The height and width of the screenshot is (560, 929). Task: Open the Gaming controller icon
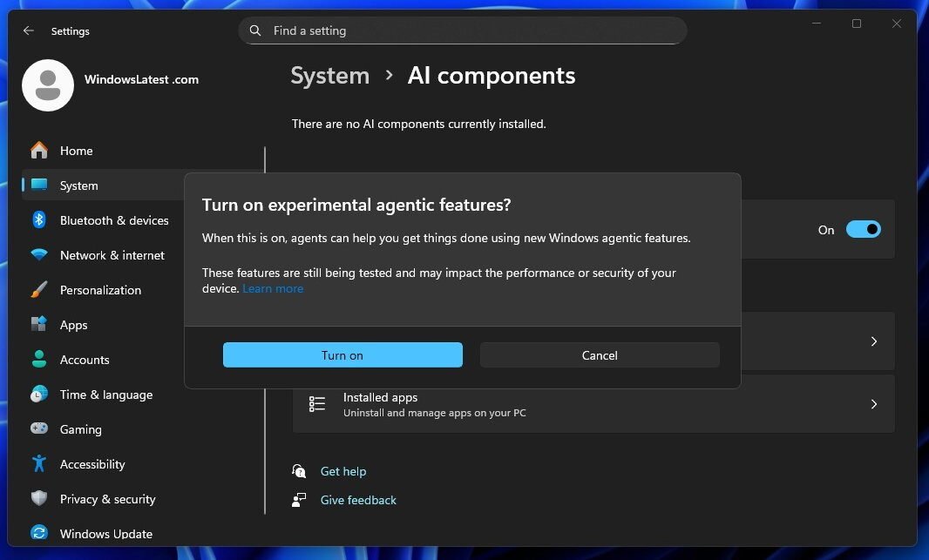coord(39,429)
